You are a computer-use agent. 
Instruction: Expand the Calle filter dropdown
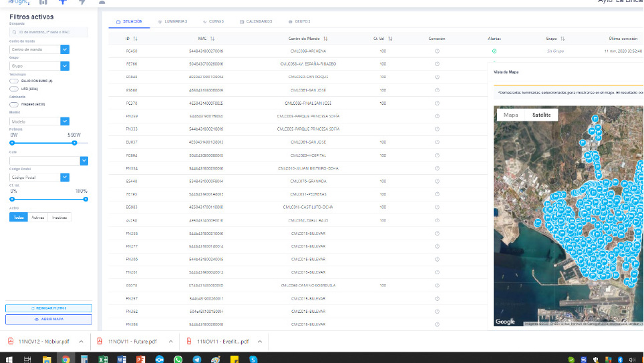click(x=84, y=161)
